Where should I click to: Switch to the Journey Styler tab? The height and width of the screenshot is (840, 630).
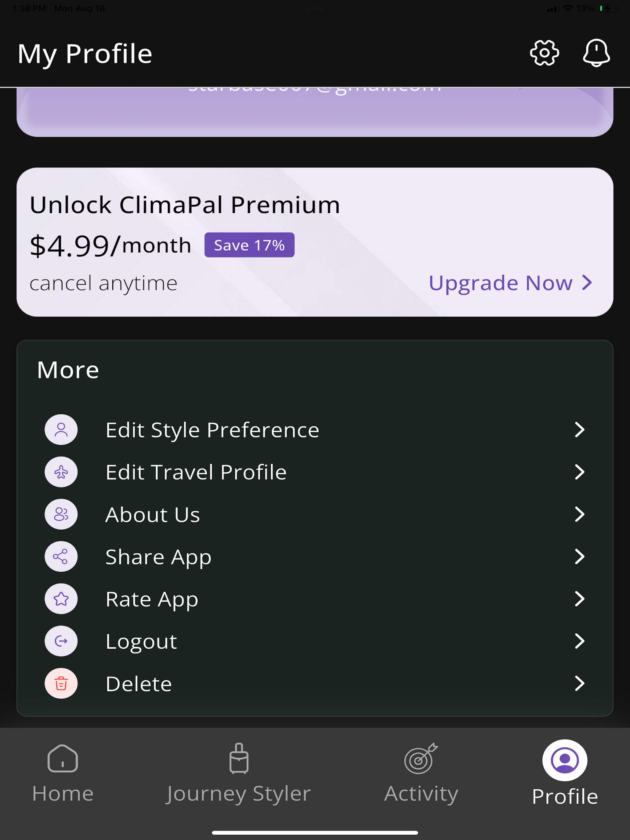238,773
